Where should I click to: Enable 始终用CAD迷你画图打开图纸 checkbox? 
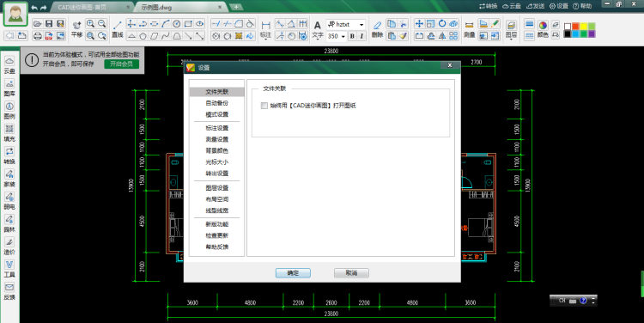(x=264, y=106)
